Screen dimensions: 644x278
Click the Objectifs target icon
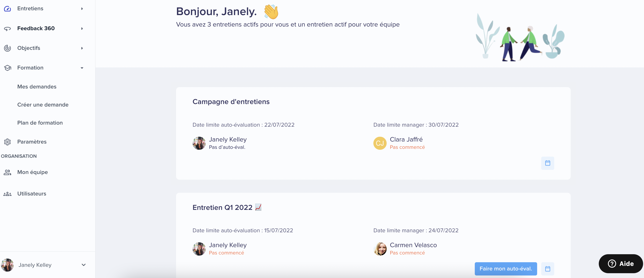coord(8,48)
